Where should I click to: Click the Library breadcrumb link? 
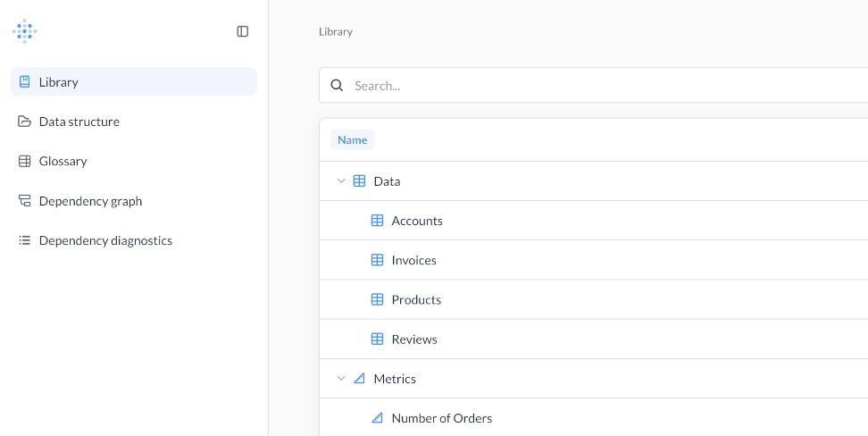[x=336, y=31]
